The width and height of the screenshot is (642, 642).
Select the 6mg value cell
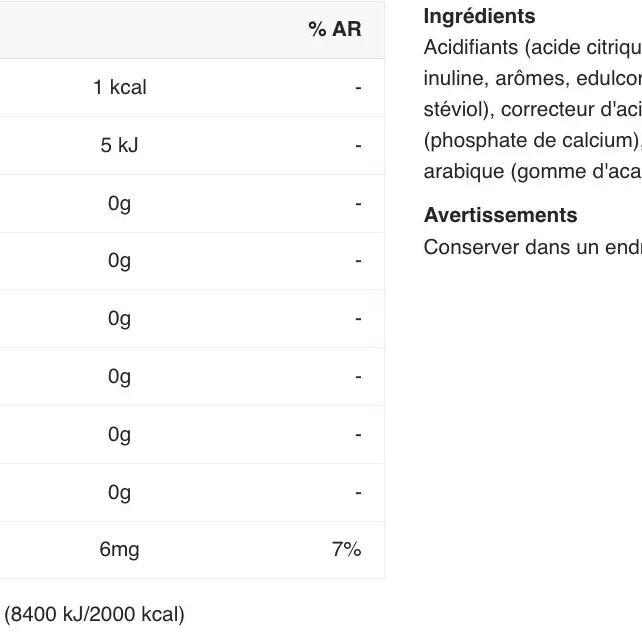[x=119, y=550]
